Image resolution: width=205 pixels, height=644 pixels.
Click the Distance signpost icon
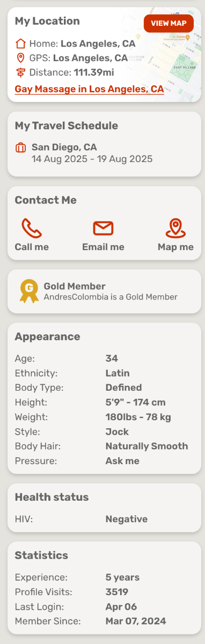click(x=20, y=72)
